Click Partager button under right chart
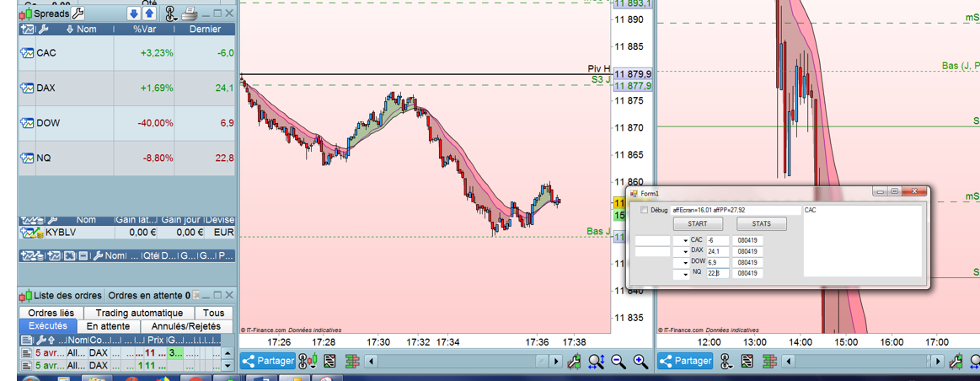980x381 pixels. pos(686,361)
